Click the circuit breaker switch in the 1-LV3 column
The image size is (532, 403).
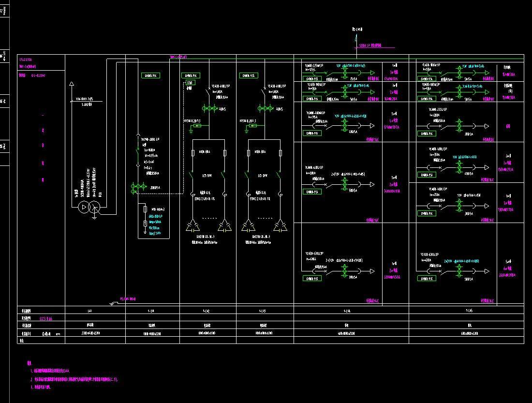(x=264, y=91)
